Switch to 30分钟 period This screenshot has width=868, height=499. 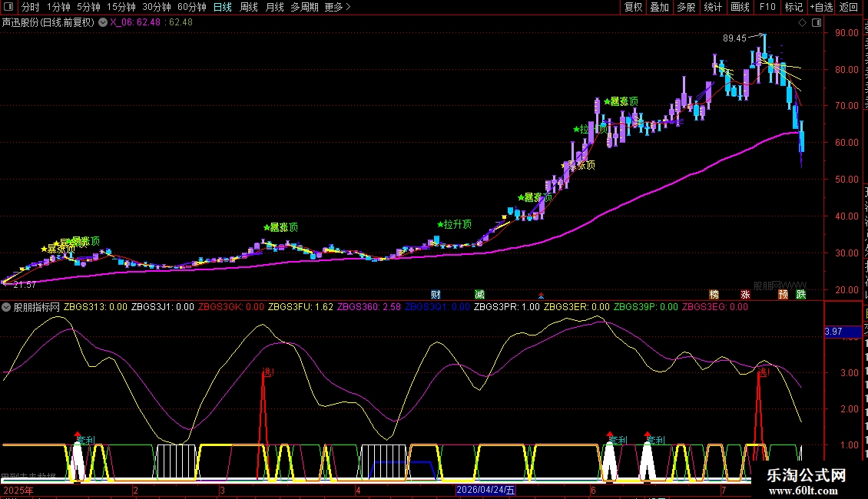(157, 7)
